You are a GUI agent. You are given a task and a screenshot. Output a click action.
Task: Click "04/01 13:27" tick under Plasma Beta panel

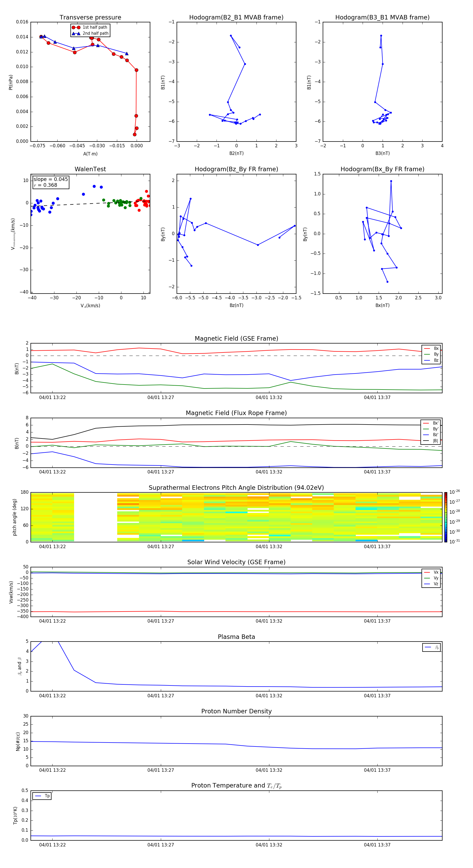pos(161,696)
